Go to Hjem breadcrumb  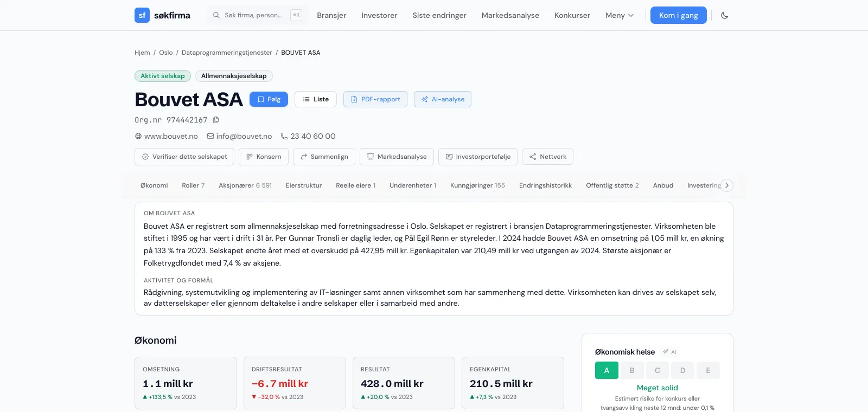pyautogui.click(x=142, y=53)
